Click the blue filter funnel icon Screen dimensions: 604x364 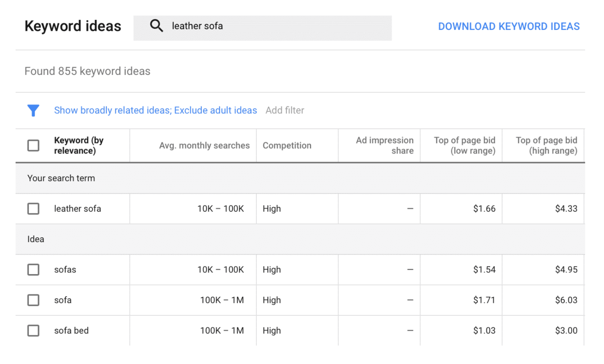pos(33,110)
